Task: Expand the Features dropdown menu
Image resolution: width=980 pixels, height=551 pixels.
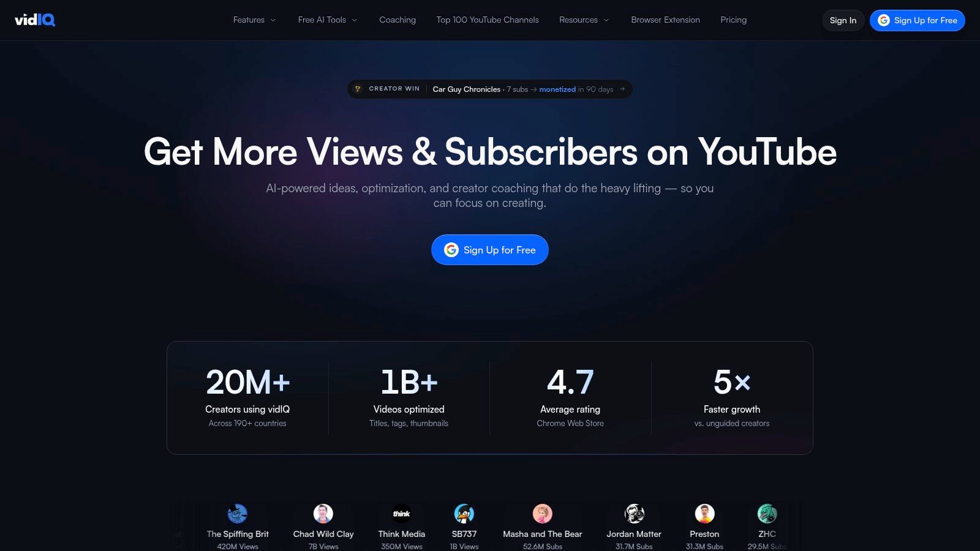Action: 254,20
